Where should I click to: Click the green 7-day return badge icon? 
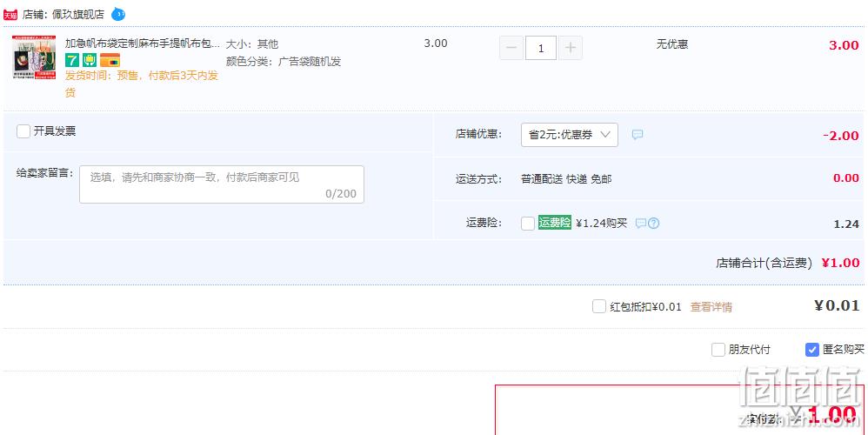[72, 60]
